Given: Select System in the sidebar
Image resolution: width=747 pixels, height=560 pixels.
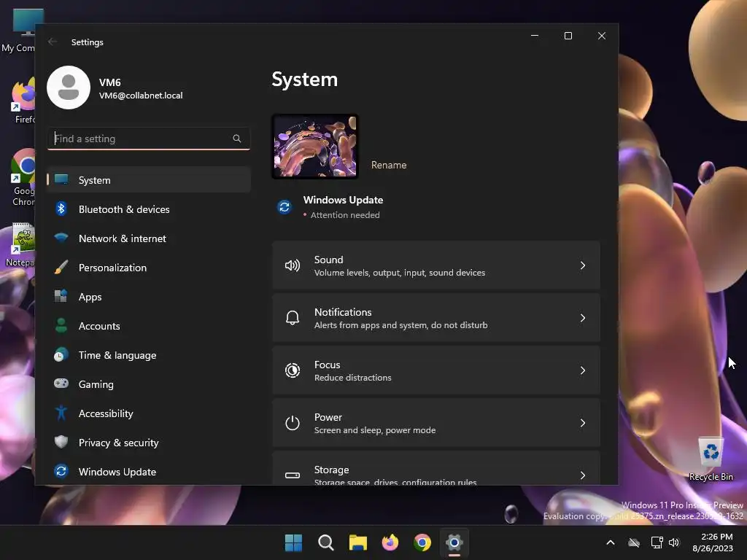Looking at the screenshot, I should tap(149, 180).
